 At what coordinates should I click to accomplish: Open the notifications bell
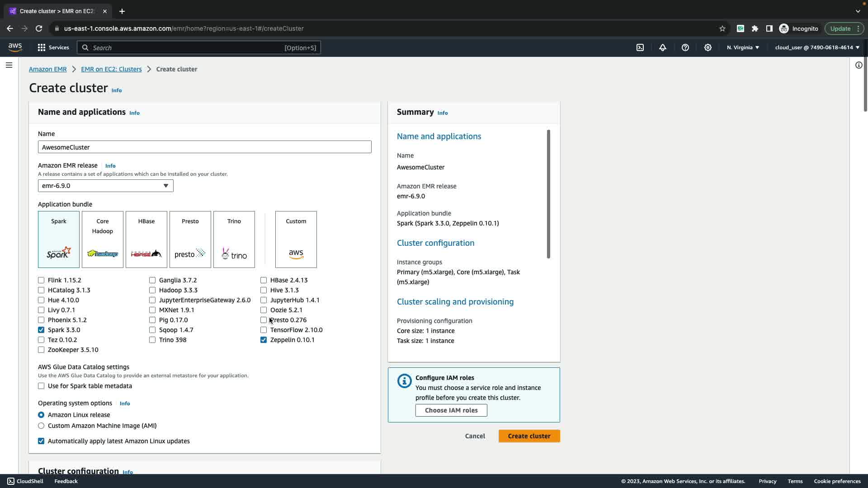coord(663,47)
